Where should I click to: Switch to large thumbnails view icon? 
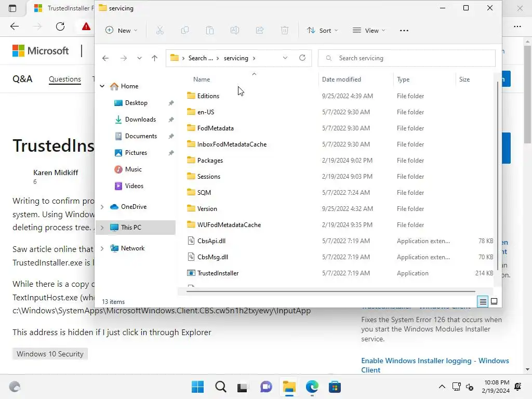point(495,301)
